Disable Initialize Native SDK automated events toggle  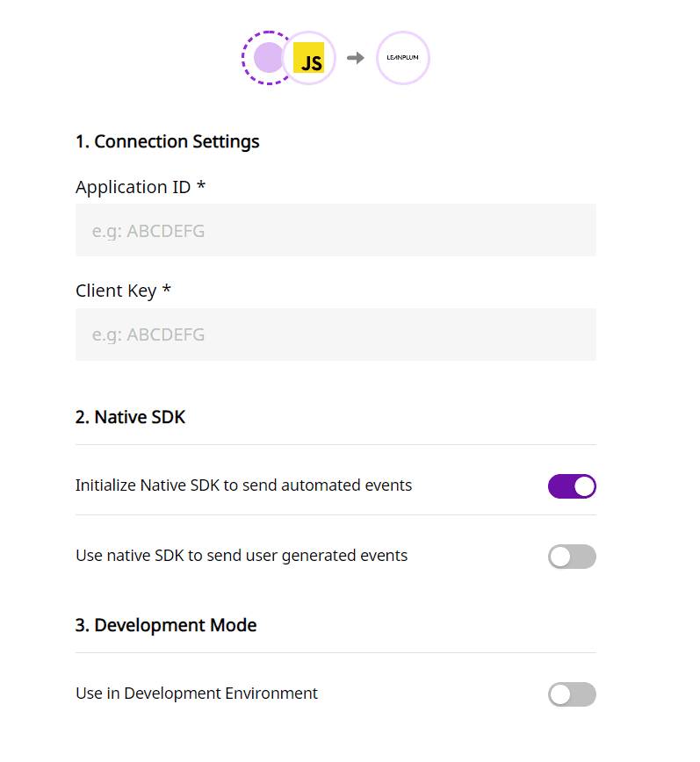[x=572, y=486]
